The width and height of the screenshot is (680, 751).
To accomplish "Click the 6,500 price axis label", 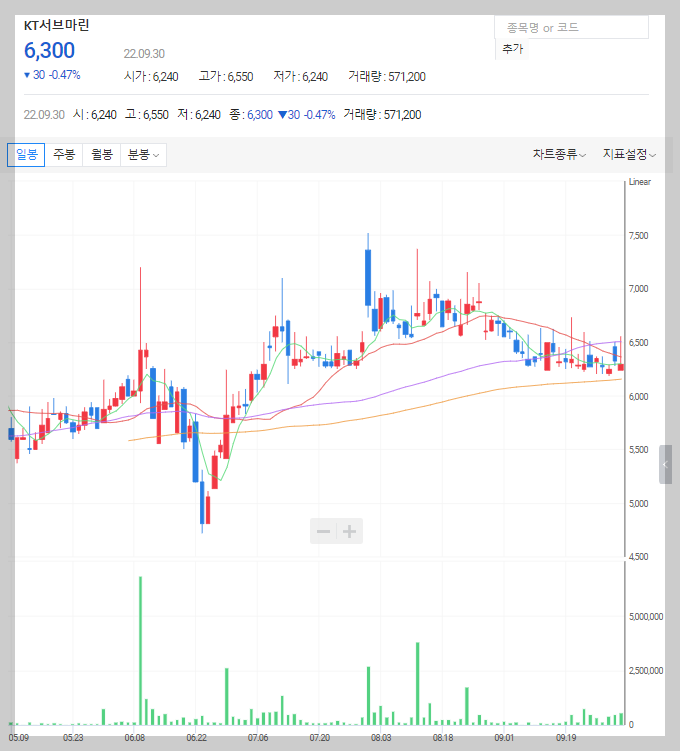I will click(638, 343).
